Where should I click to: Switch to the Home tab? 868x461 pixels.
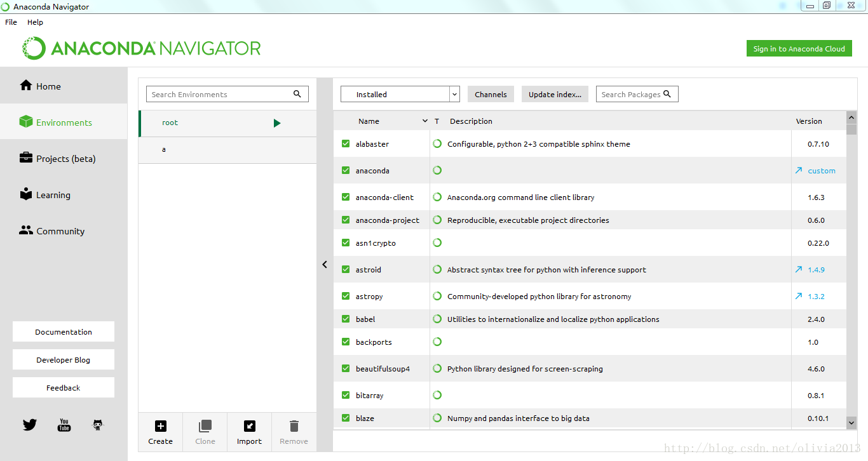tap(64, 86)
